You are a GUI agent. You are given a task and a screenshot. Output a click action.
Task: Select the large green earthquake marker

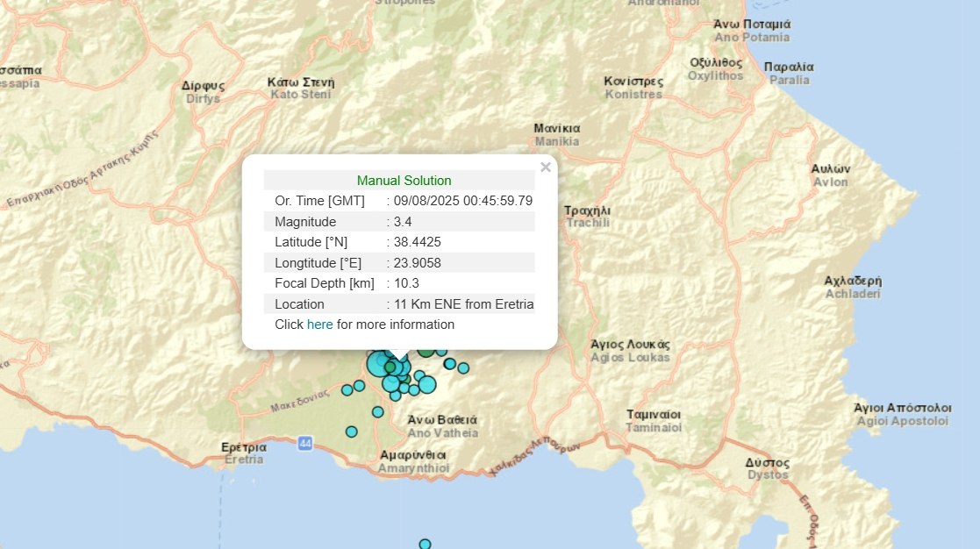coord(426,349)
